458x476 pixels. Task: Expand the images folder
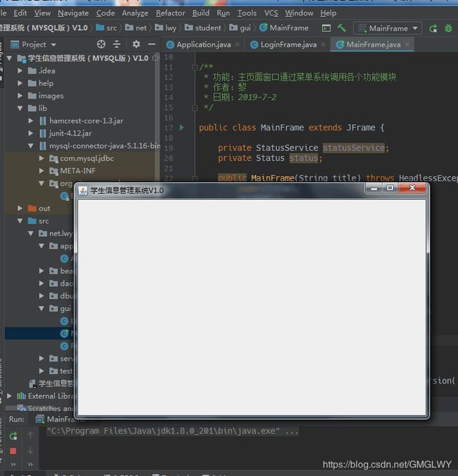coord(20,96)
